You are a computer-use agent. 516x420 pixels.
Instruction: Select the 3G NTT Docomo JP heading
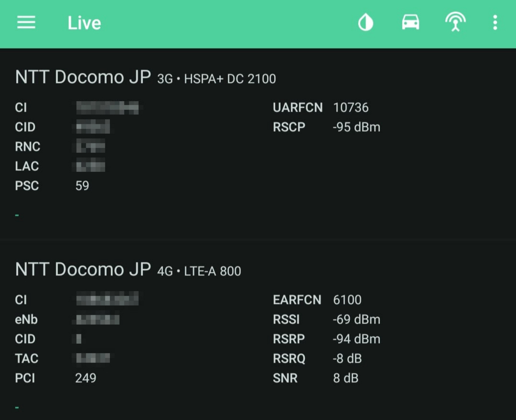pos(83,77)
